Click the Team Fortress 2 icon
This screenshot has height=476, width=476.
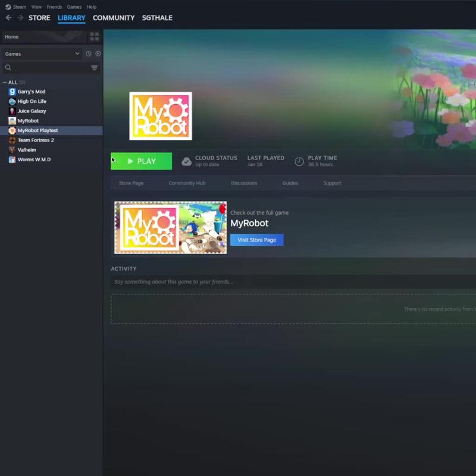pos(12,140)
